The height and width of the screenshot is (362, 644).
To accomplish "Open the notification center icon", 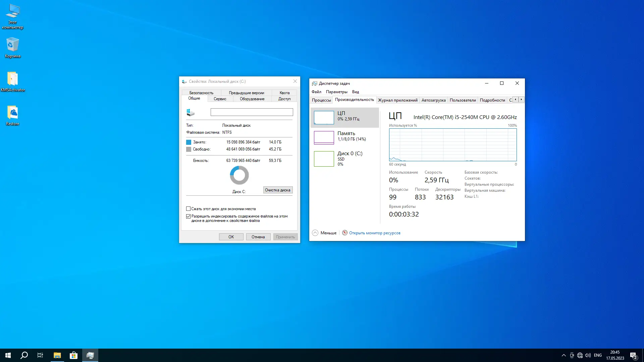I will (633, 355).
